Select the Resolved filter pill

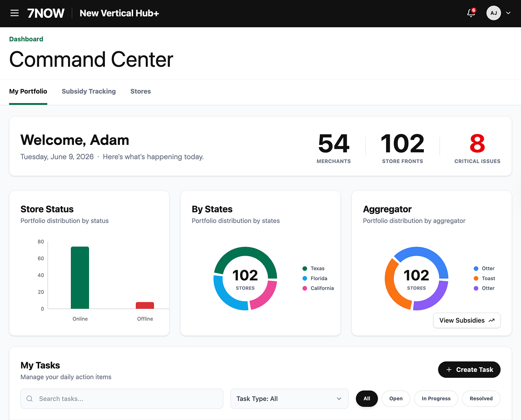click(x=481, y=398)
